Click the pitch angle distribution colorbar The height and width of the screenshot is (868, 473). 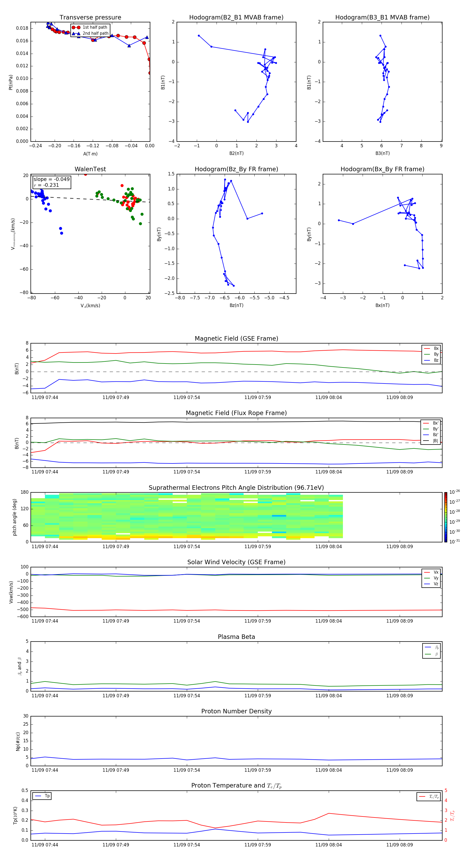coord(446,517)
